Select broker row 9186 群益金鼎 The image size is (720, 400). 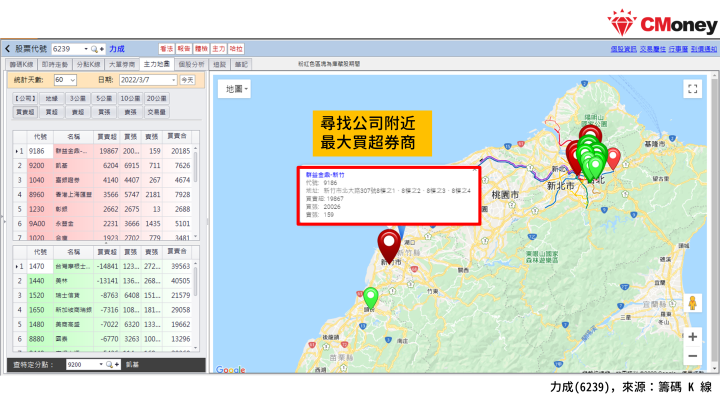coord(103,151)
